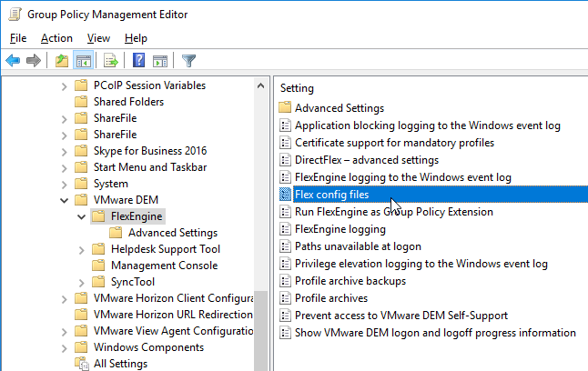Image resolution: width=588 pixels, height=371 pixels.
Task: Click the Filter funnel toolbar icon
Action: pyautogui.click(x=188, y=60)
